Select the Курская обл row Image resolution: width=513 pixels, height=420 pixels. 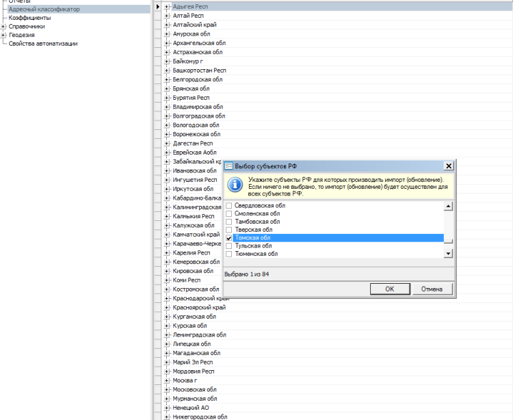190,326
